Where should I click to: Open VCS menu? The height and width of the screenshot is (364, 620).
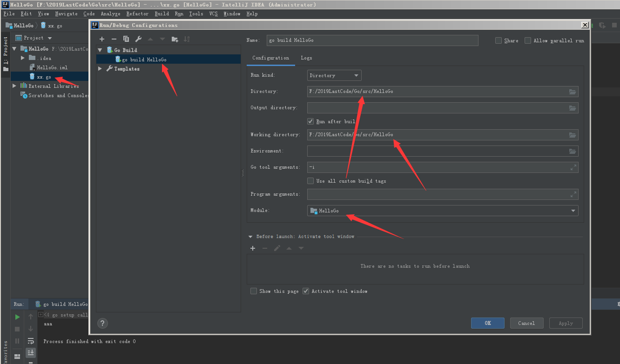pos(213,14)
